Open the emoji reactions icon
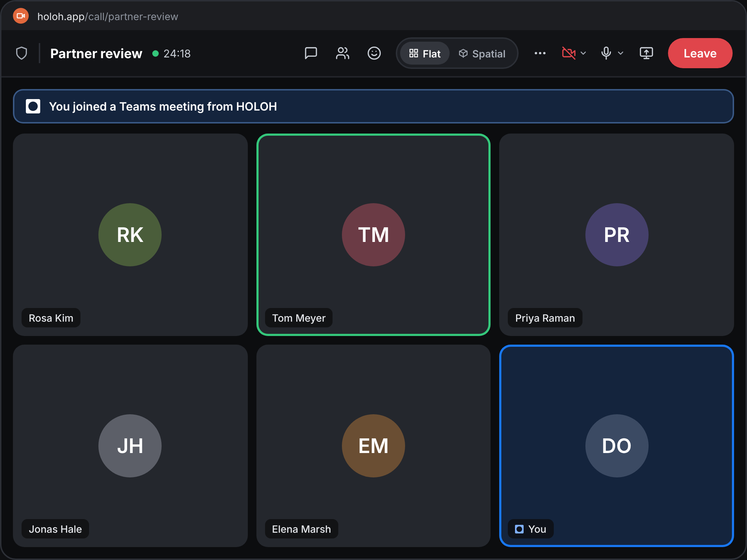 [x=374, y=53]
